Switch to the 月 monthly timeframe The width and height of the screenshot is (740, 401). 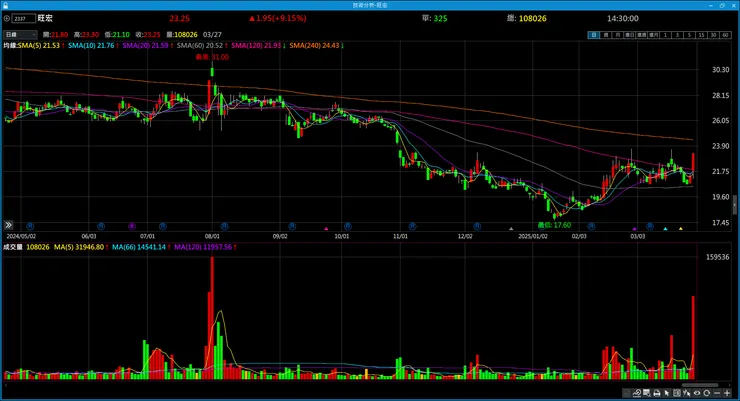[618, 35]
